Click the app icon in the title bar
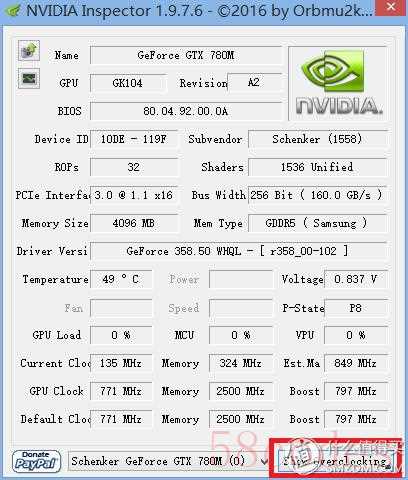408x480 pixels. (13, 10)
